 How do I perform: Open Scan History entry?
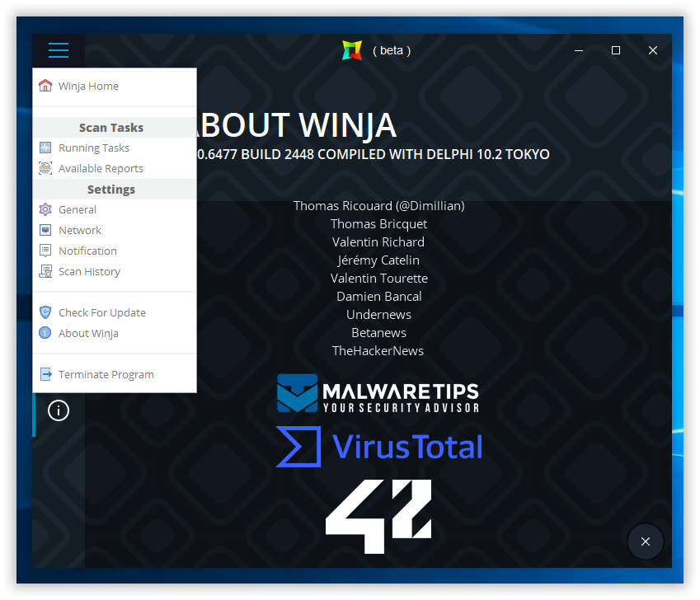[115, 271]
